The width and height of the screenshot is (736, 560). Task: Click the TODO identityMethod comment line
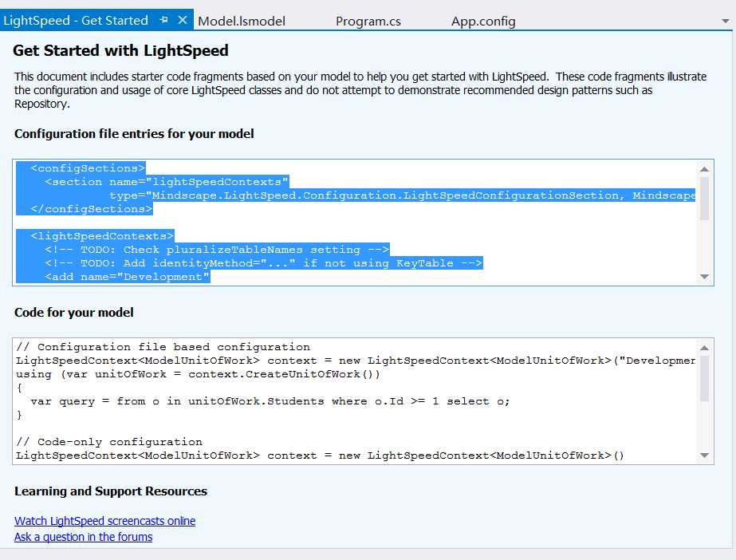pos(263,263)
